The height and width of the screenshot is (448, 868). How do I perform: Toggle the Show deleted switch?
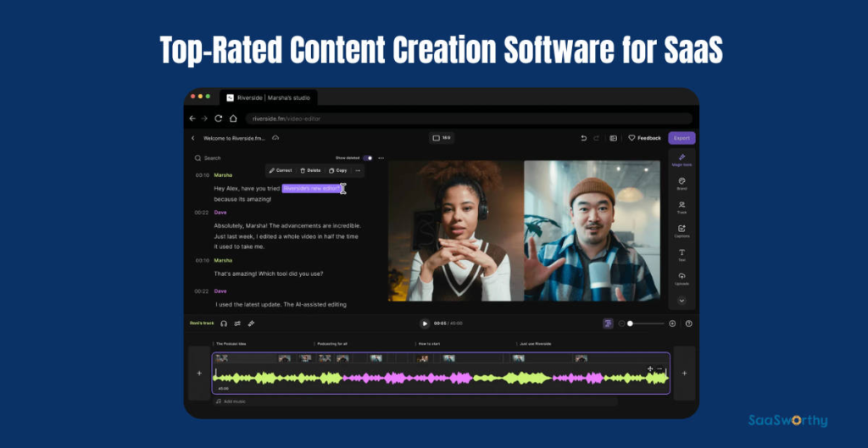click(x=368, y=158)
